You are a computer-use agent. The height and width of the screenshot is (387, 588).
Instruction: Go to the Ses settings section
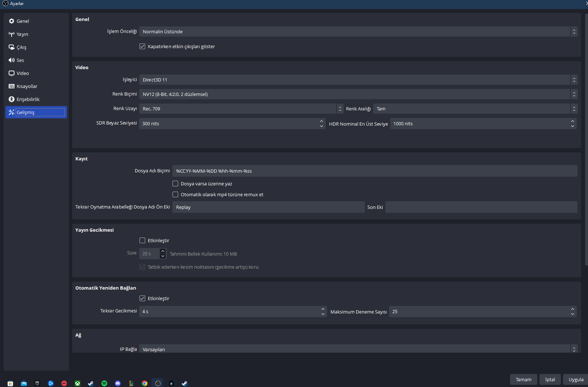coord(36,60)
